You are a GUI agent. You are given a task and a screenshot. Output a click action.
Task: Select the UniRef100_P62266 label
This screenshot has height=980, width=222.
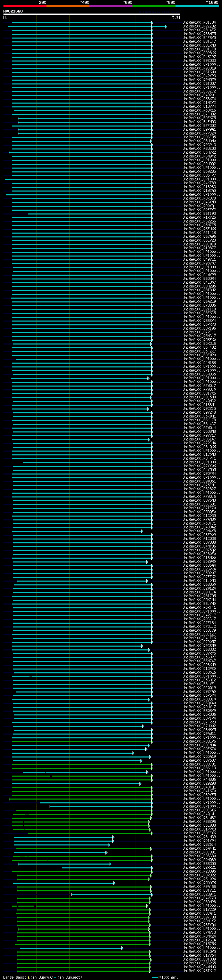pos(199,221)
